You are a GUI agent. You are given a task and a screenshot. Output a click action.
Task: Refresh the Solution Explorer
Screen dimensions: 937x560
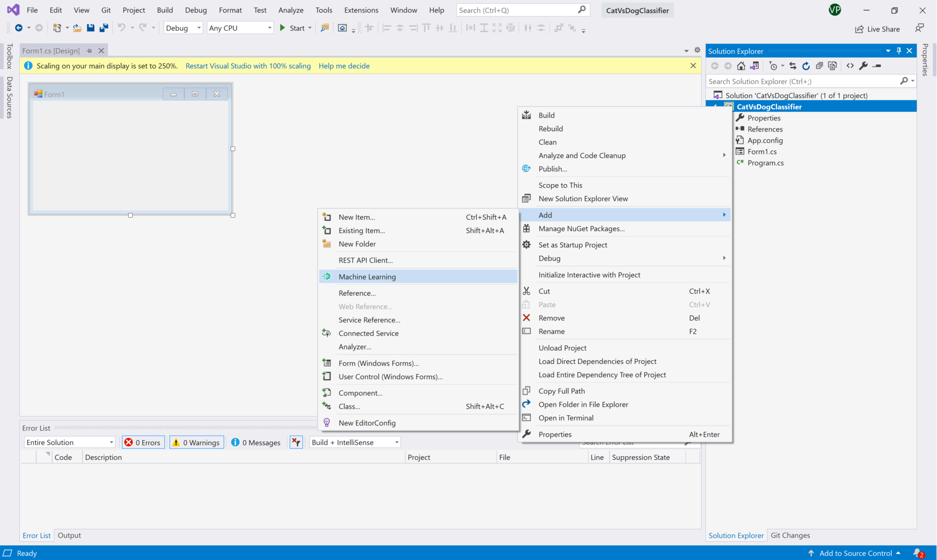pos(806,66)
